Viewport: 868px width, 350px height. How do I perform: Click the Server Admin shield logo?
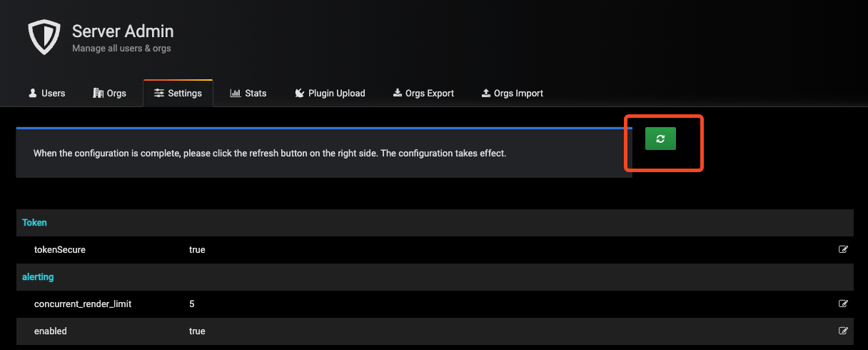click(x=45, y=37)
